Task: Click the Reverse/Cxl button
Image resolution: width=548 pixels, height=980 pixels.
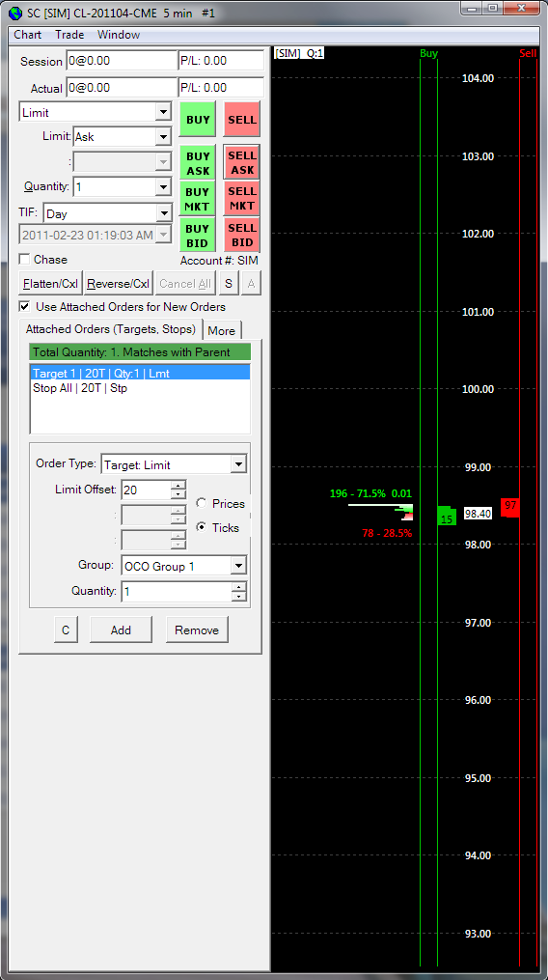Action: point(119,284)
